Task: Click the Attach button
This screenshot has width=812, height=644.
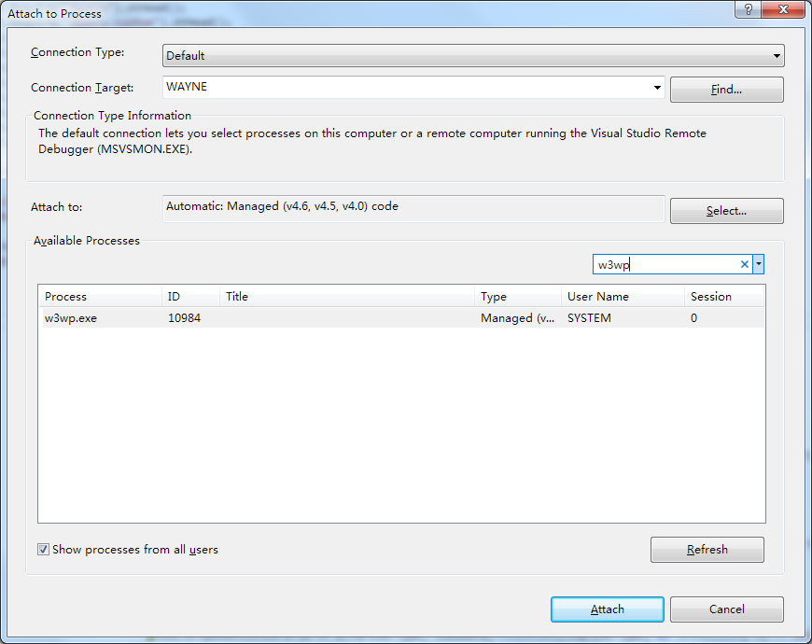Action: pos(607,609)
